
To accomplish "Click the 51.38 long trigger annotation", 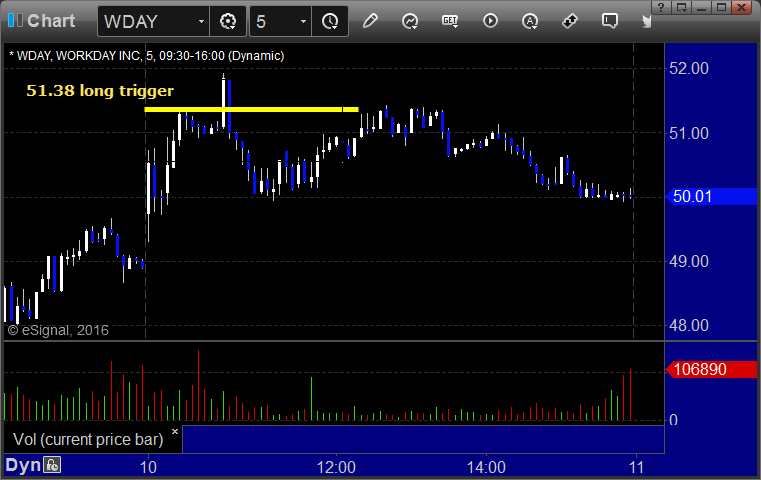I will pyautogui.click(x=100, y=90).
